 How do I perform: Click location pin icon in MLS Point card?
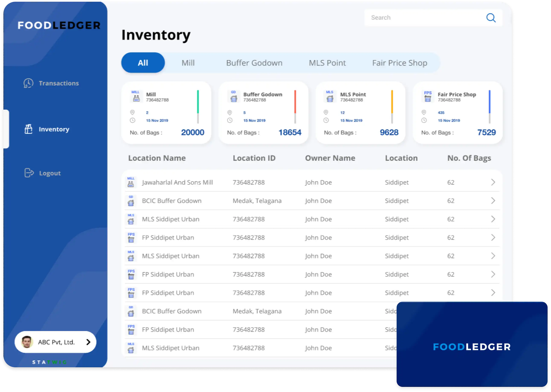click(x=326, y=112)
